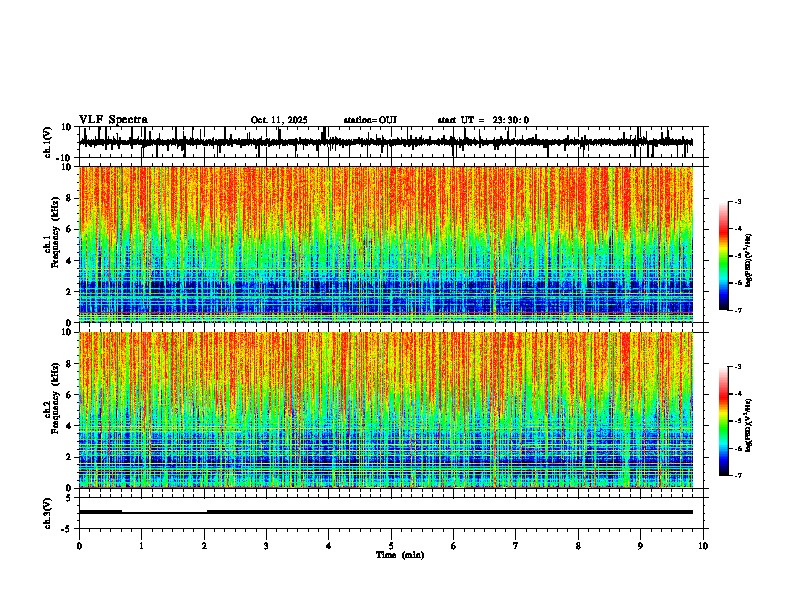Click the ch.2 spectrogram "2" kHz tick label

coord(69,457)
